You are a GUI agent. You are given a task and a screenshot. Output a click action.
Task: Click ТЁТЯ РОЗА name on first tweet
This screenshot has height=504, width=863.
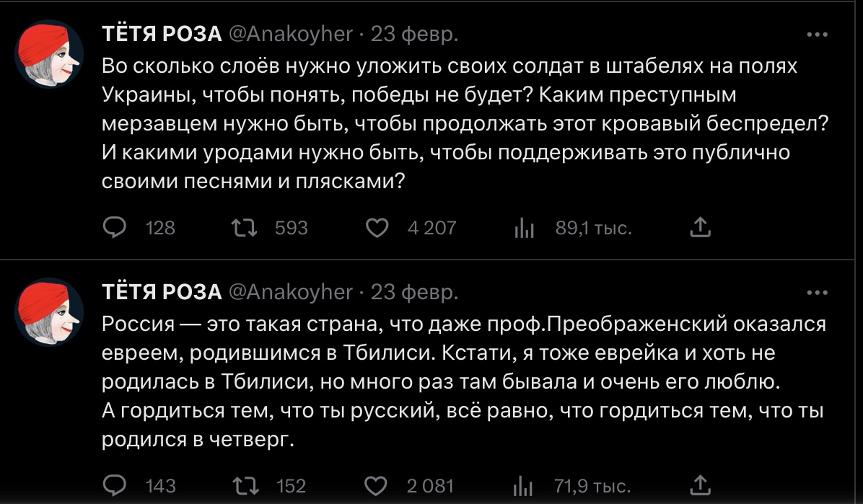point(161,34)
